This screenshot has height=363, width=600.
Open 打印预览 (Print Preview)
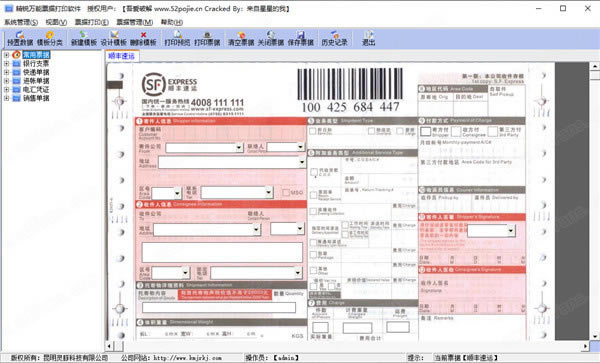(x=177, y=39)
